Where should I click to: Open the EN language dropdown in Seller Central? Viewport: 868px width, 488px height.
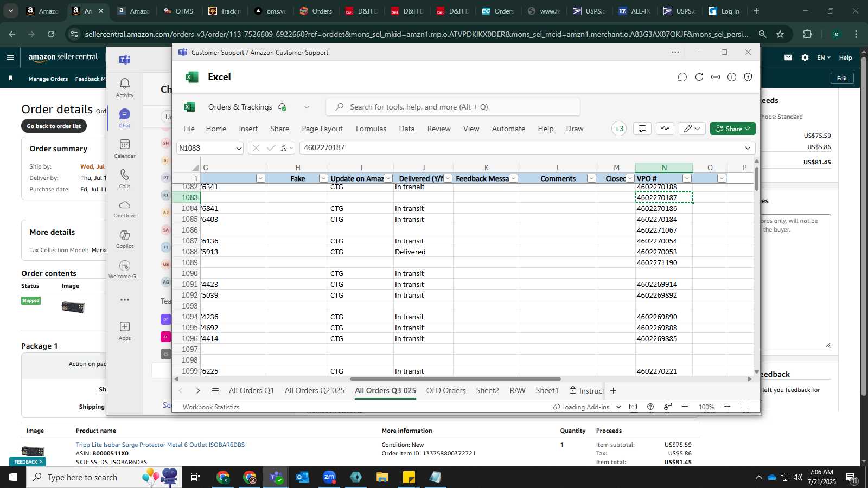coord(824,57)
